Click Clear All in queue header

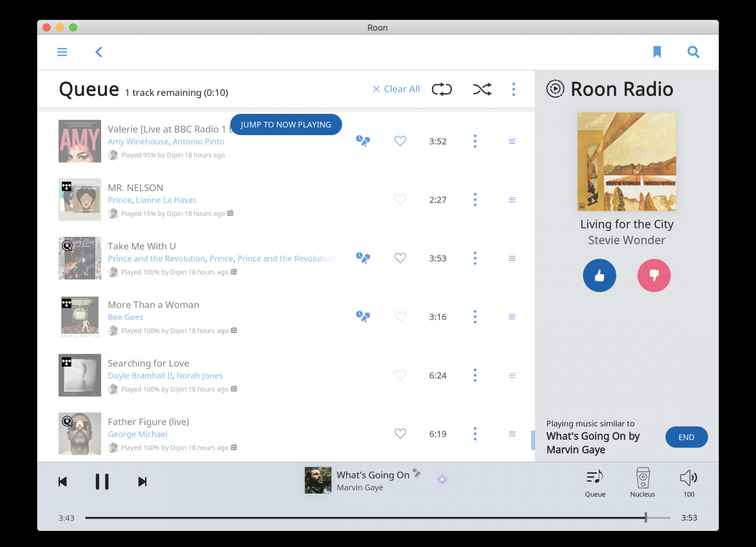pyautogui.click(x=396, y=89)
